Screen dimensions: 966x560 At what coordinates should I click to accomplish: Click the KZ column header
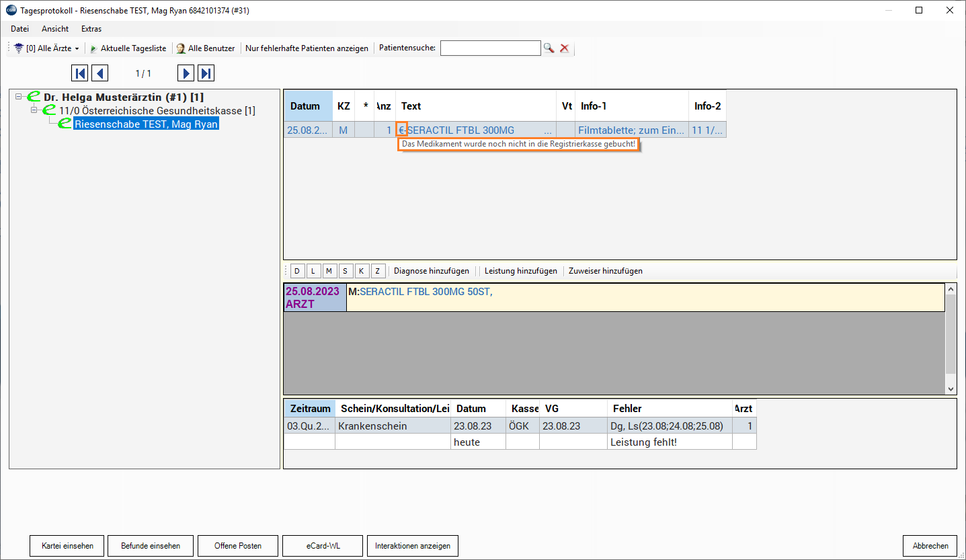coord(344,106)
